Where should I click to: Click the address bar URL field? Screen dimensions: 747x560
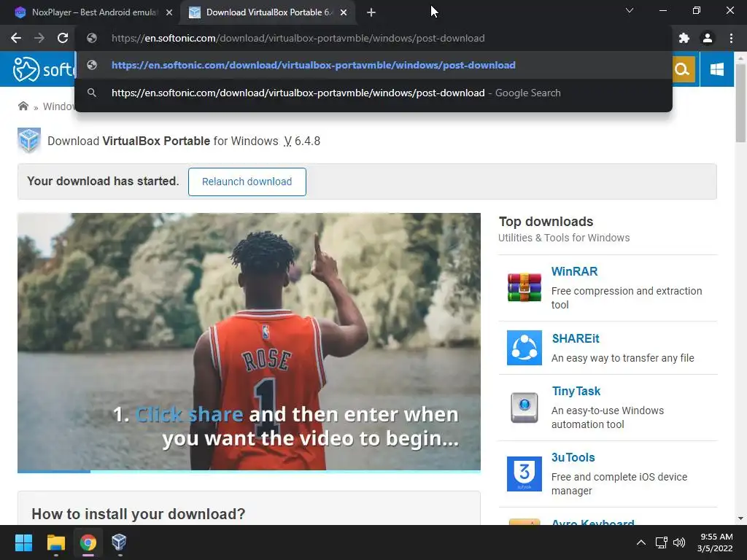pyautogui.click(x=373, y=38)
